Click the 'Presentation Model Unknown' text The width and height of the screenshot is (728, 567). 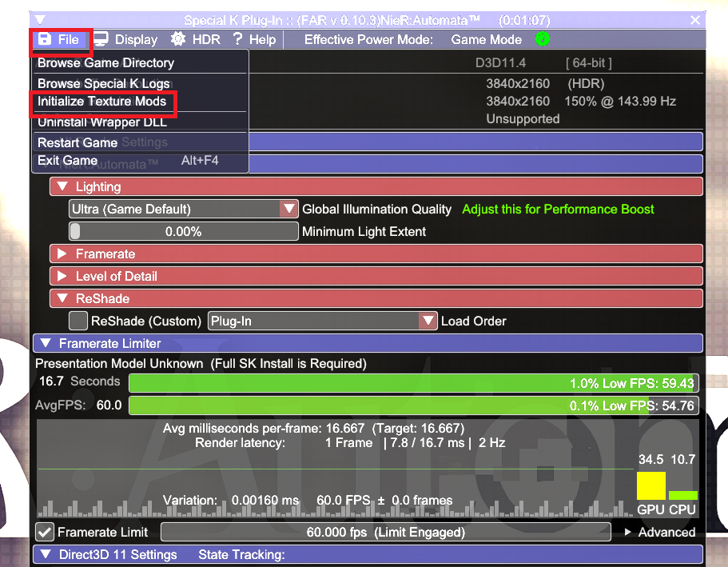(x=119, y=363)
